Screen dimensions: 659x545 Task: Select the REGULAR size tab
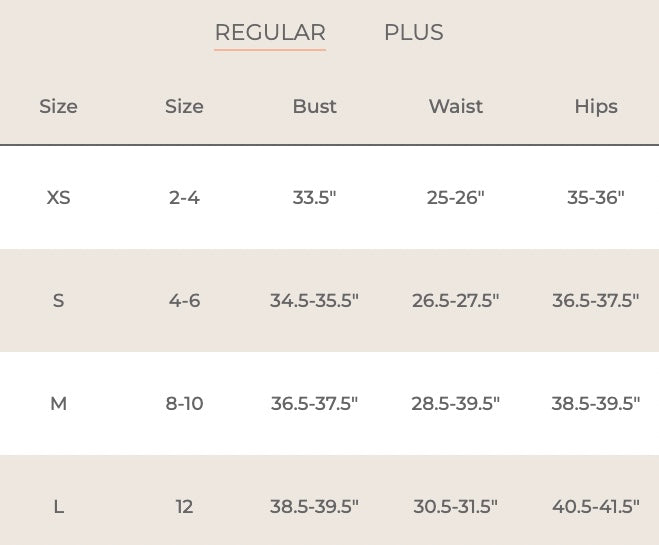click(270, 32)
